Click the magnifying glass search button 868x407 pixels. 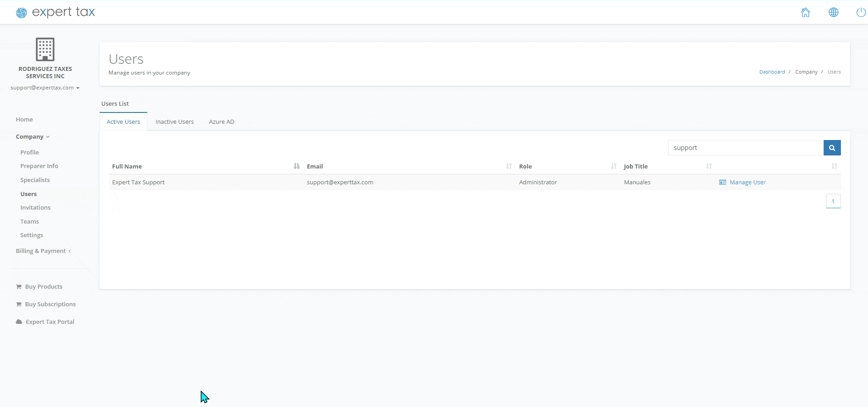click(x=832, y=148)
